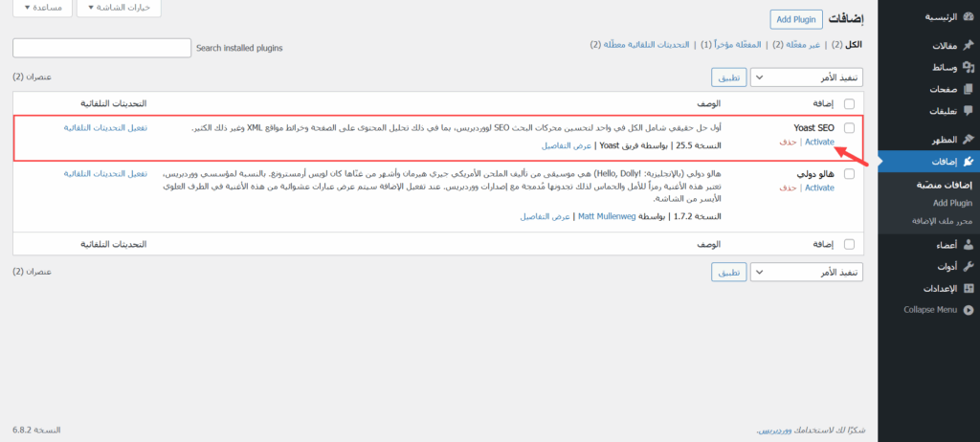Click the Collapse Menu arrow icon
This screenshot has width=980, height=442.
point(969,309)
